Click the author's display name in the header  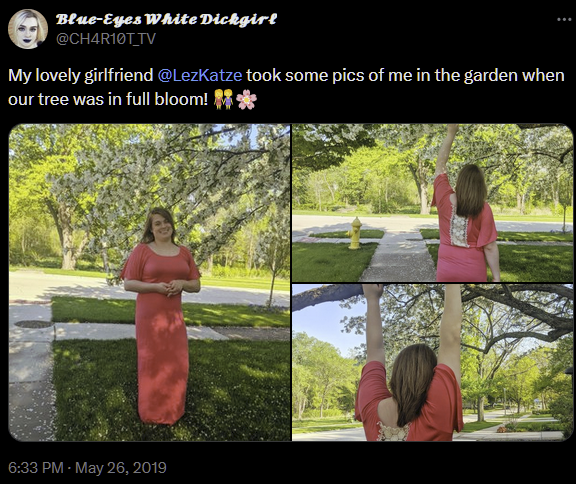click(166, 19)
